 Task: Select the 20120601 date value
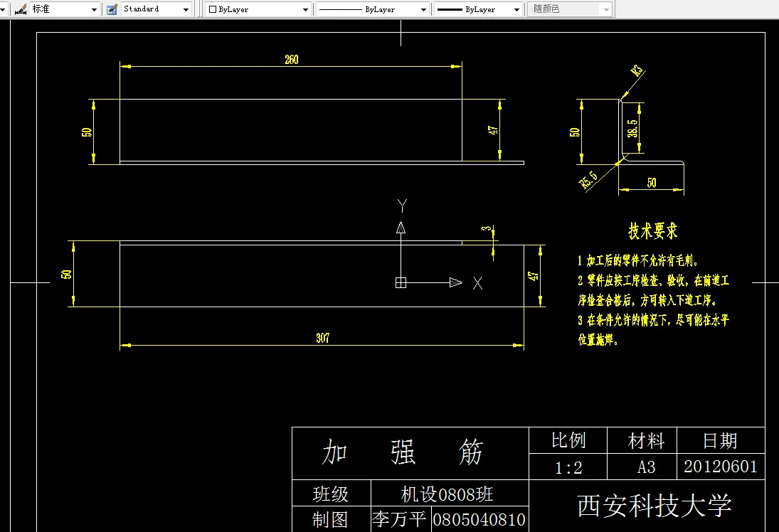point(721,467)
